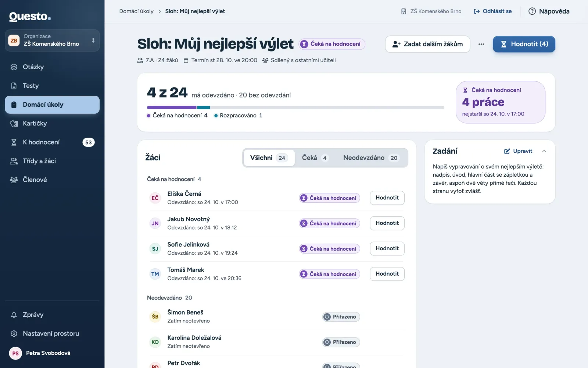This screenshot has width=588, height=368.
Task: Click the Nápověda help icon
Action: click(532, 11)
